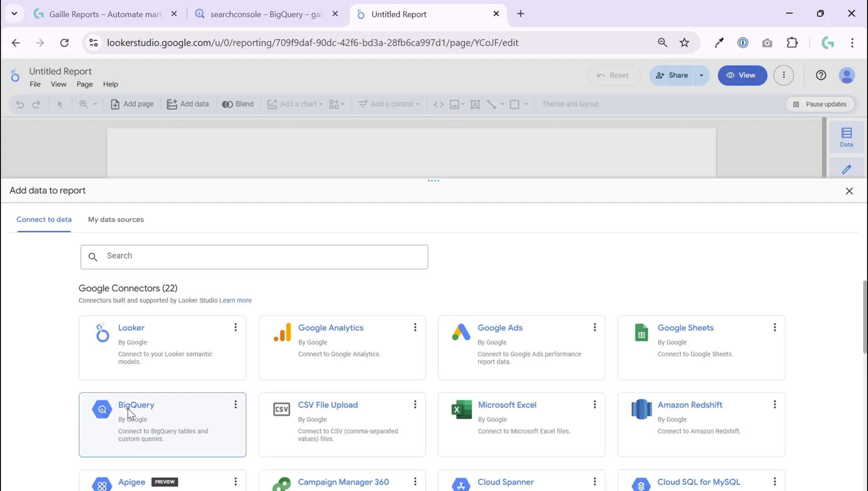Click the connectors list vertical scrollbar
Image resolution: width=868 pixels, height=491 pixels.
[x=865, y=317]
